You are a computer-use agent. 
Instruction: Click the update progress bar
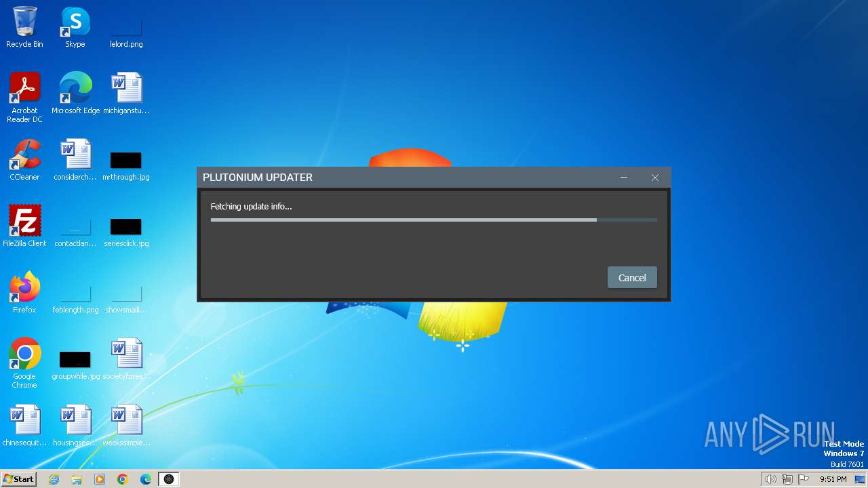434,220
